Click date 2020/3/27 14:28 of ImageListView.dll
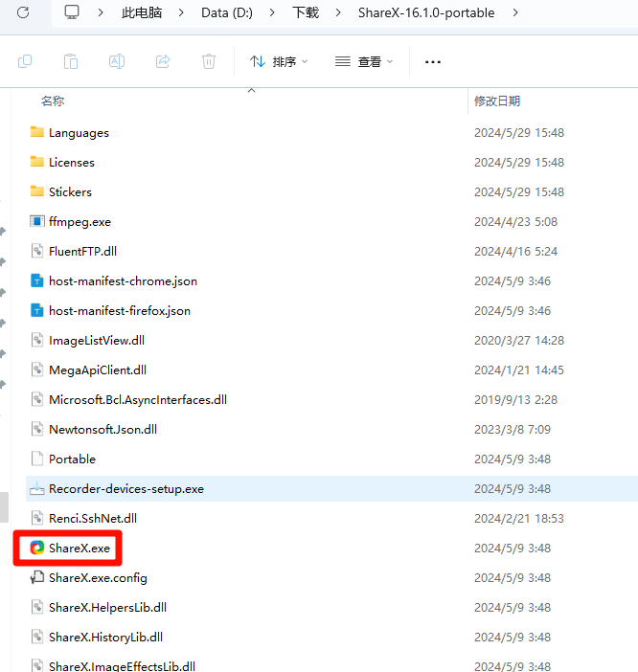 coord(519,340)
